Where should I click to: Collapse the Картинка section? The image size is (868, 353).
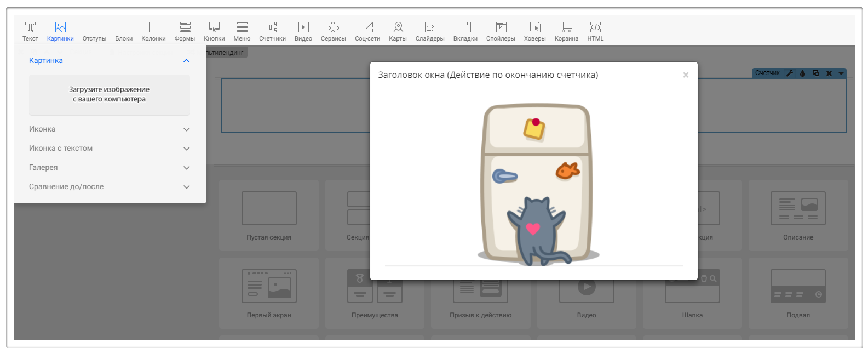[186, 61]
